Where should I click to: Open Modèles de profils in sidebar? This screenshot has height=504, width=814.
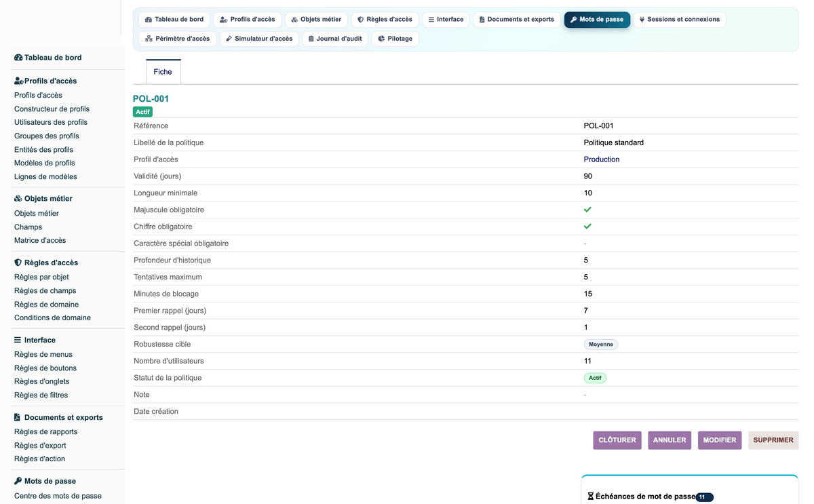(45, 163)
